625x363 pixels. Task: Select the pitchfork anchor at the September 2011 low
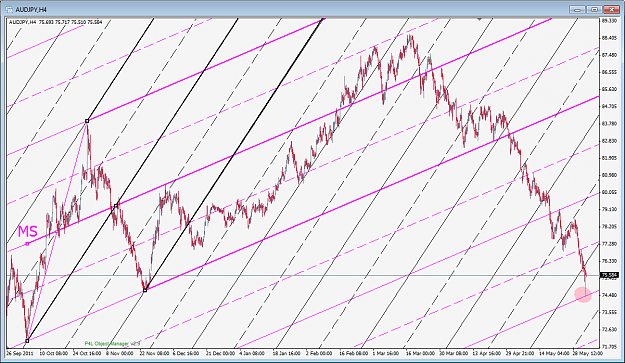[27, 341]
